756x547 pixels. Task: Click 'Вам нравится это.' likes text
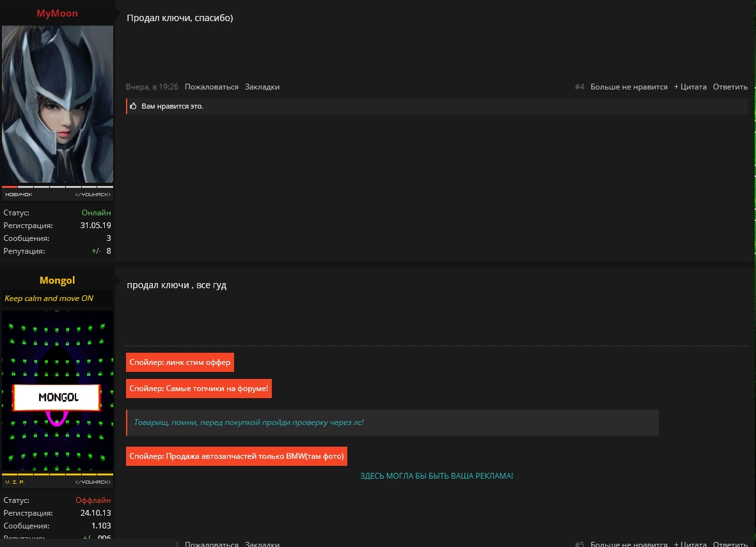click(173, 106)
